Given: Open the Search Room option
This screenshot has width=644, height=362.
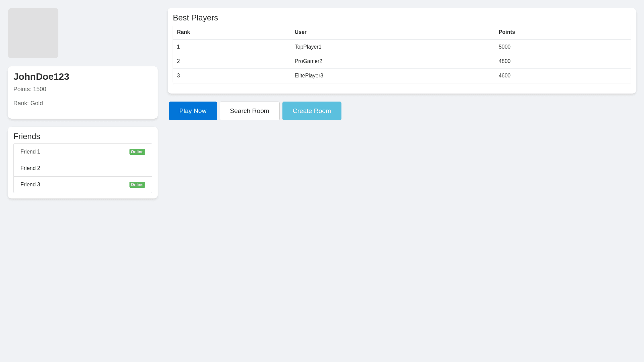Looking at the screenshot, I should click(249, 111).
